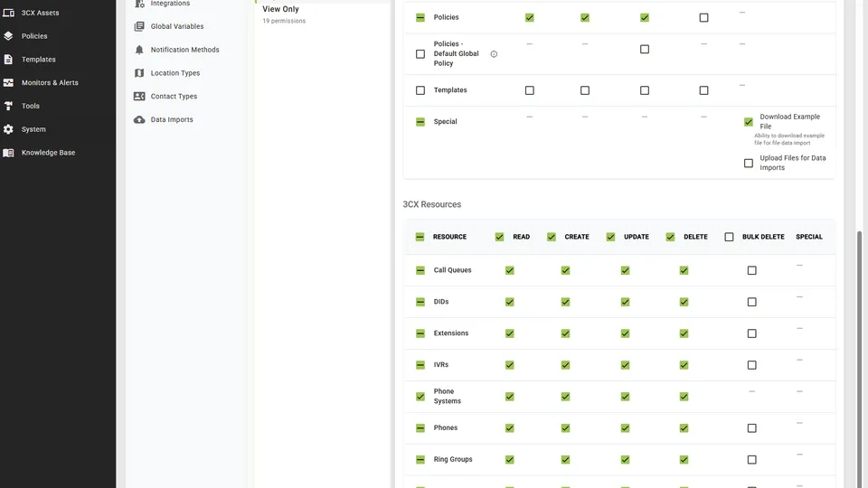
Task: Check the BULK DELETE column header checkbox
Action: (729, 237)
